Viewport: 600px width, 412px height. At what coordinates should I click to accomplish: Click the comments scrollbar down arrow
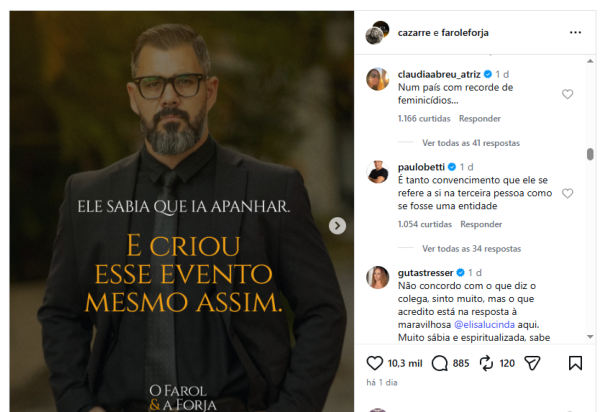(x=590, y=337)
